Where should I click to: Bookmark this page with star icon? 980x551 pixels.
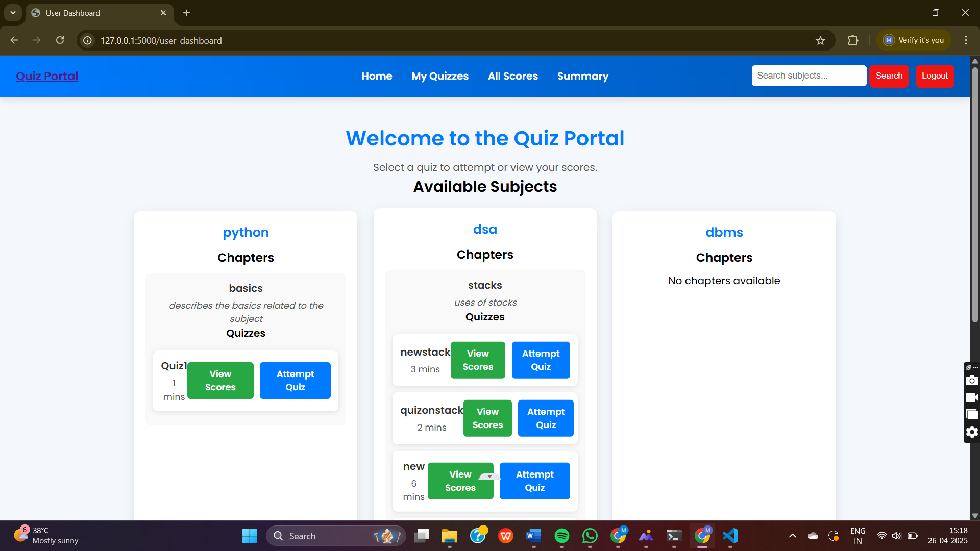[x=820, y=41]
